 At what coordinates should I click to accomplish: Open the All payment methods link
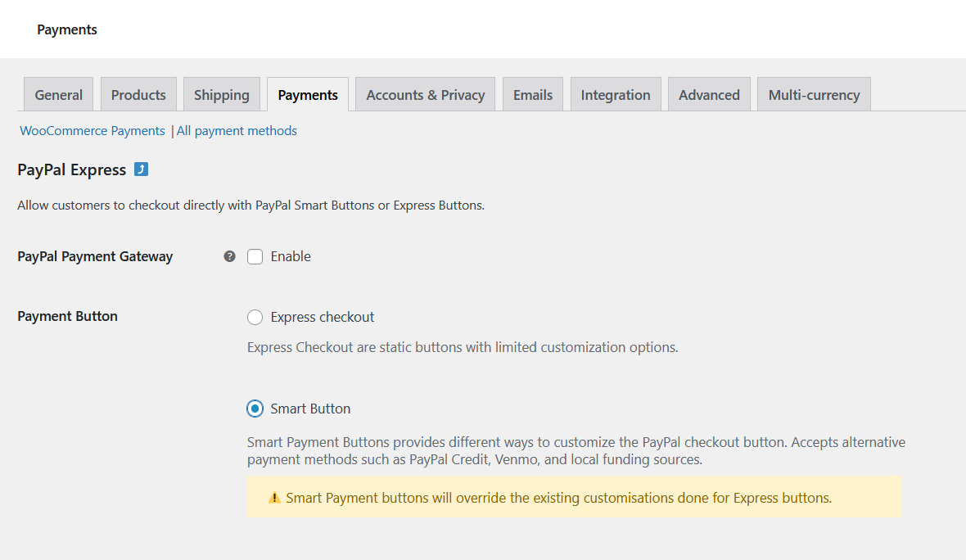coord(237,131)
